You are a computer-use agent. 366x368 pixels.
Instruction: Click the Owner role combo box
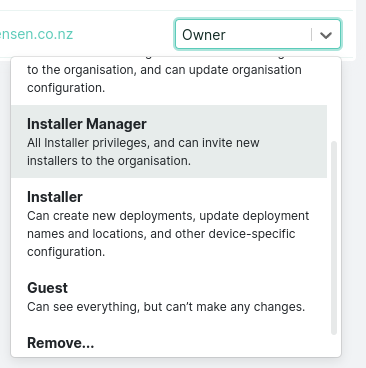[258, 34]
